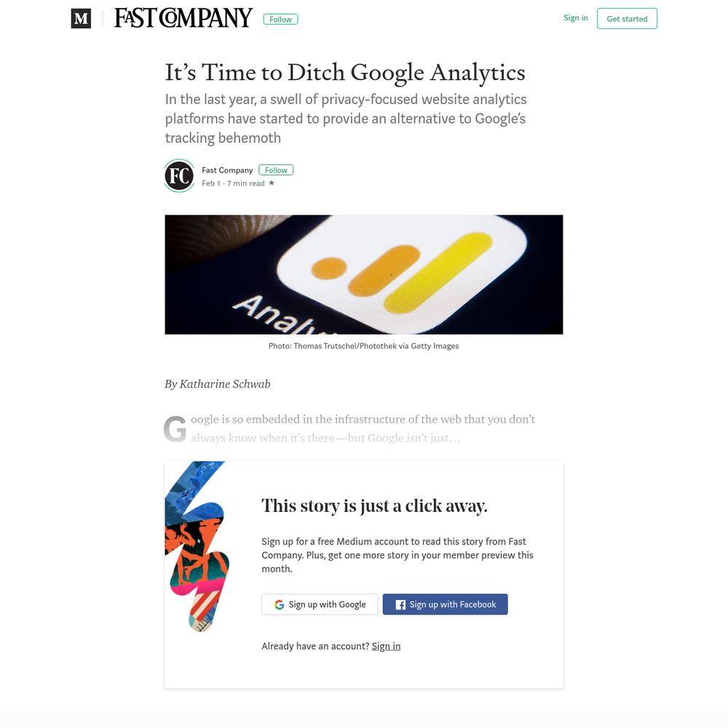Toggle Follow next to author name
This screenshot has width=728, height=728.
pyautogui.click(x=276, y=170)
